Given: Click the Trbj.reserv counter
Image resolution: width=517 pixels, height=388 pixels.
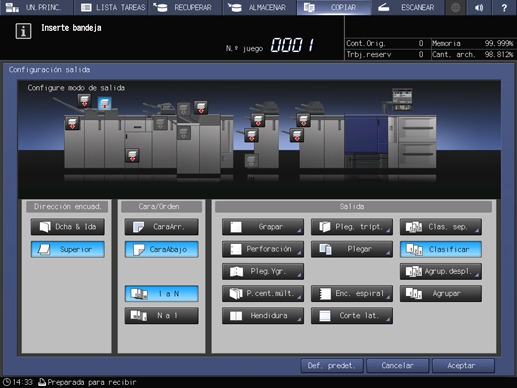Looking at the screenshot, I should coord(385,54).
